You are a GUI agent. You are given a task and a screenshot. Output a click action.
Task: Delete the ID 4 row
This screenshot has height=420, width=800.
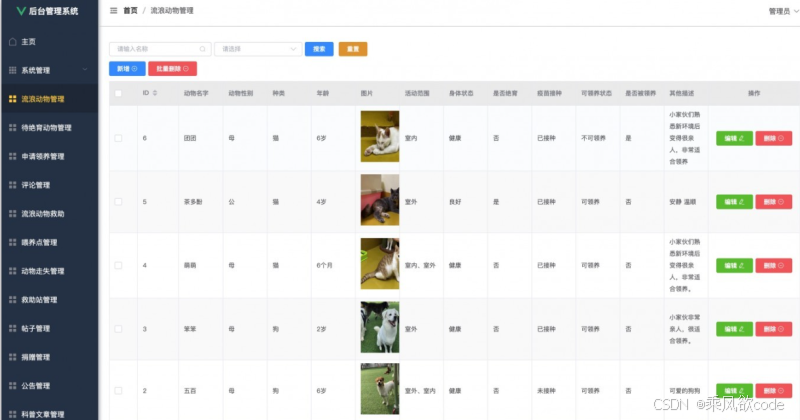click(x=773, y=265)
